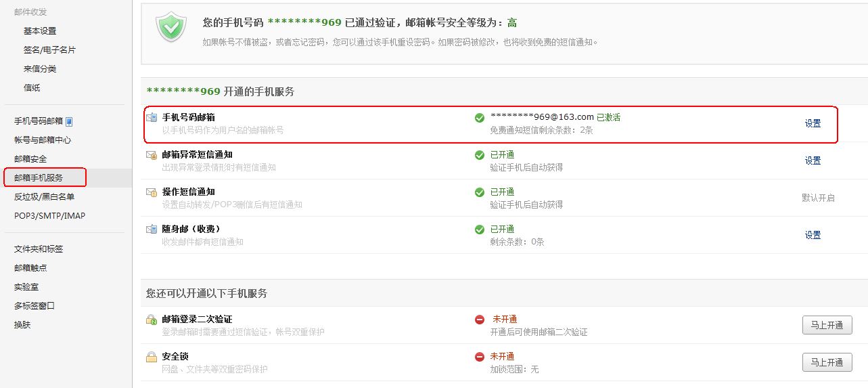This screenshot has width=868, height=388.
Task: Click green check status of 手机号码邮箱
Action: (480, 118)
